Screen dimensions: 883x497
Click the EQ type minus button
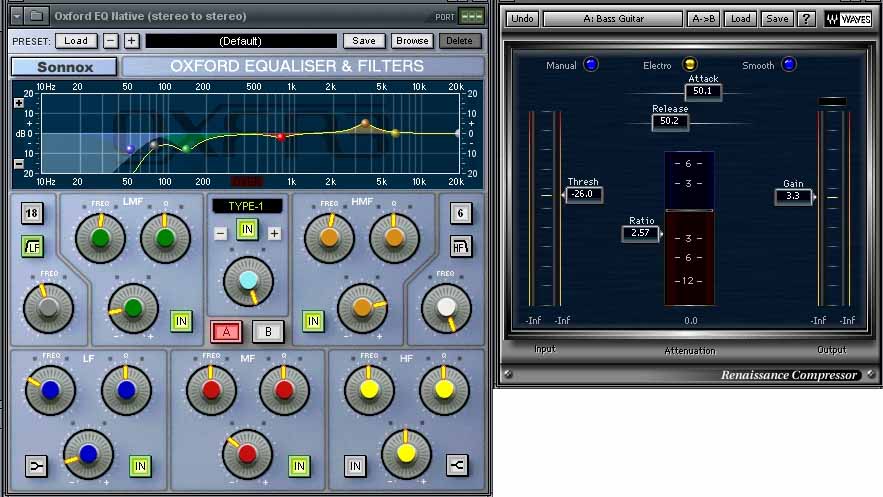[x=220, y=233]
